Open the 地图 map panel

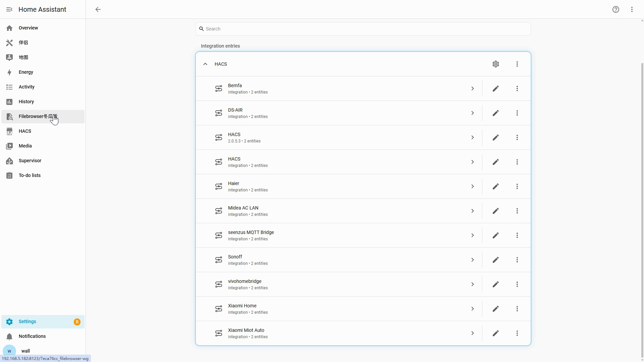pos(43,57)
